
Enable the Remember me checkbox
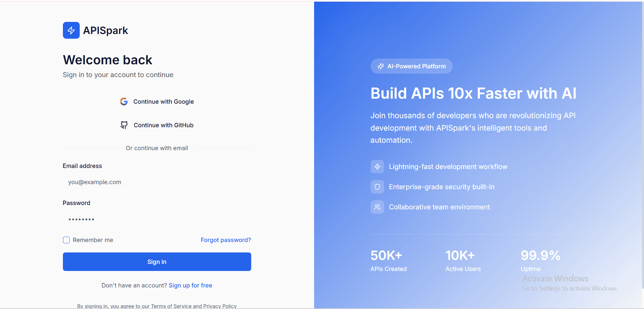click(x=66, y=240)
